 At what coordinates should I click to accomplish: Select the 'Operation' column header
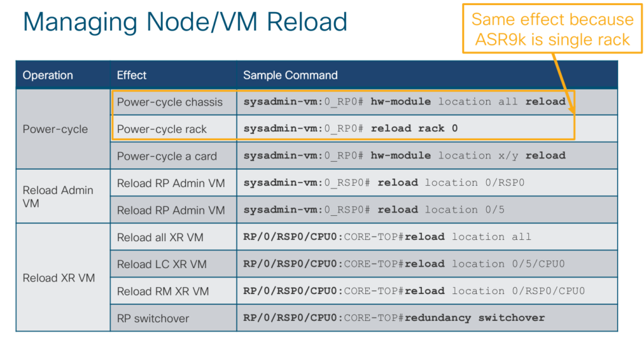(x=48, y=76)
